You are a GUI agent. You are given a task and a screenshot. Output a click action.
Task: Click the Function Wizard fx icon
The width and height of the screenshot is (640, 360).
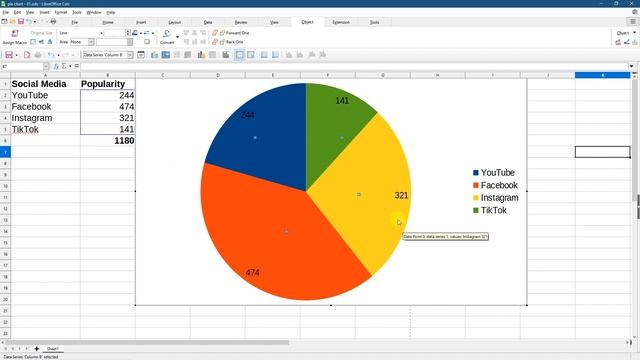(x=56, y=66)
